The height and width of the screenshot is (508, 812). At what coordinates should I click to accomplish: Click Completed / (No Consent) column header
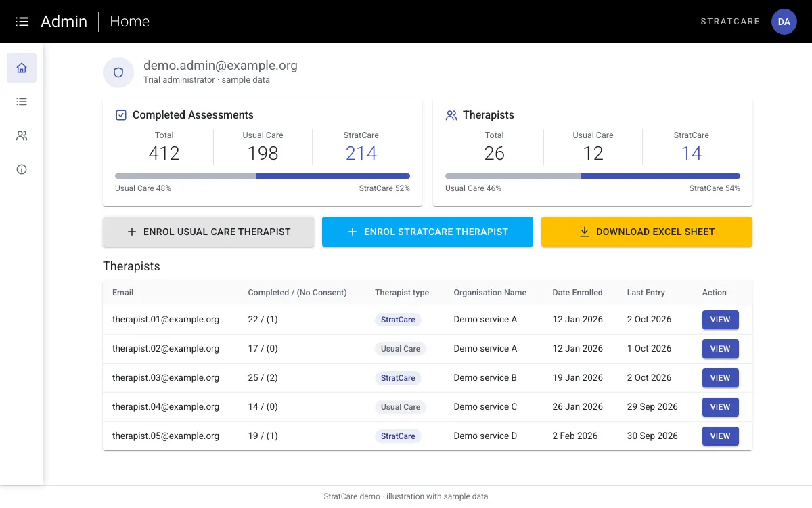(297, 293)
